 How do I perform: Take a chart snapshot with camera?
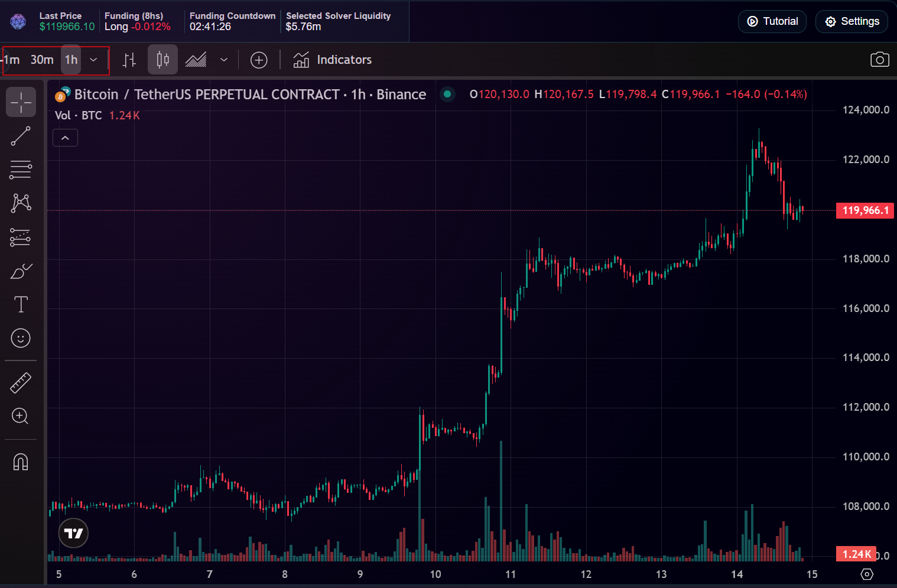(x=879, y=60)
